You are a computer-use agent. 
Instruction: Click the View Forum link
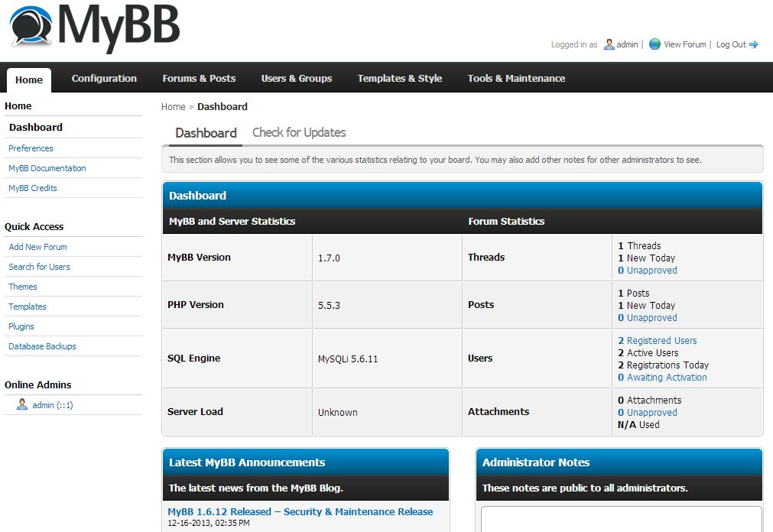(x=685, y=44)
